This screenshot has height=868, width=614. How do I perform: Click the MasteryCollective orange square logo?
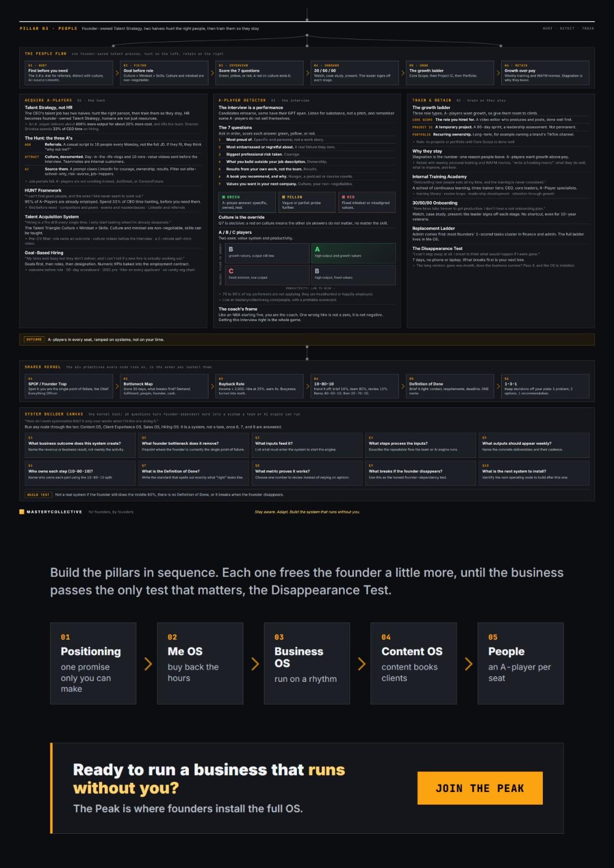click(22, 512)
